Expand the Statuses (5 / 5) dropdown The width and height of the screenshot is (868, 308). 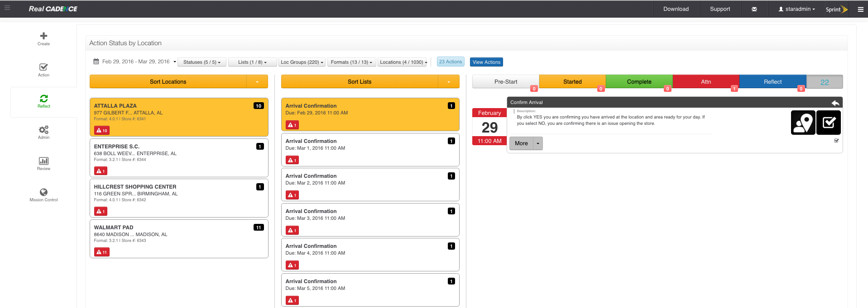click(x=202, y=62)
